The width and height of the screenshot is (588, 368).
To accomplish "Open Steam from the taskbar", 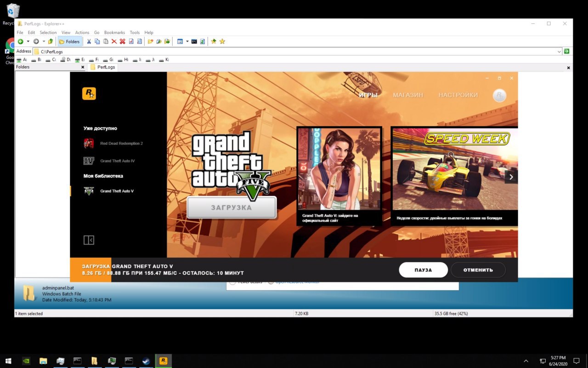I will click(x=146, y=361).
